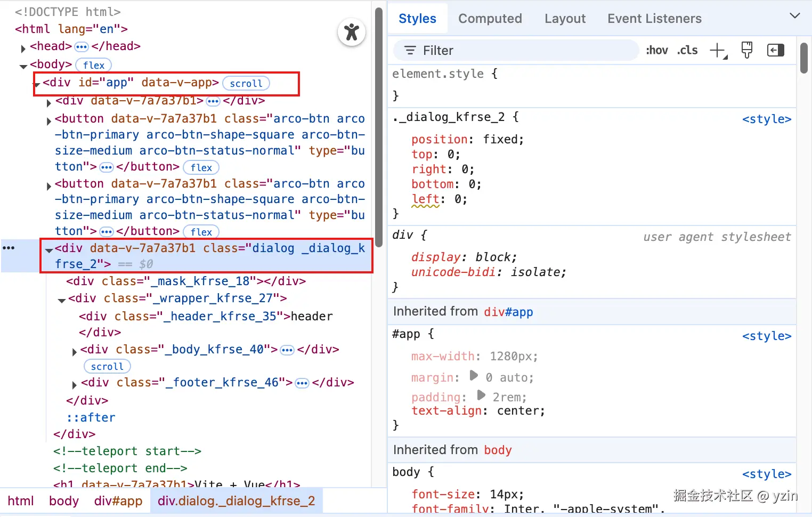
Task: Expand the head element triangle
Action: 23,49
